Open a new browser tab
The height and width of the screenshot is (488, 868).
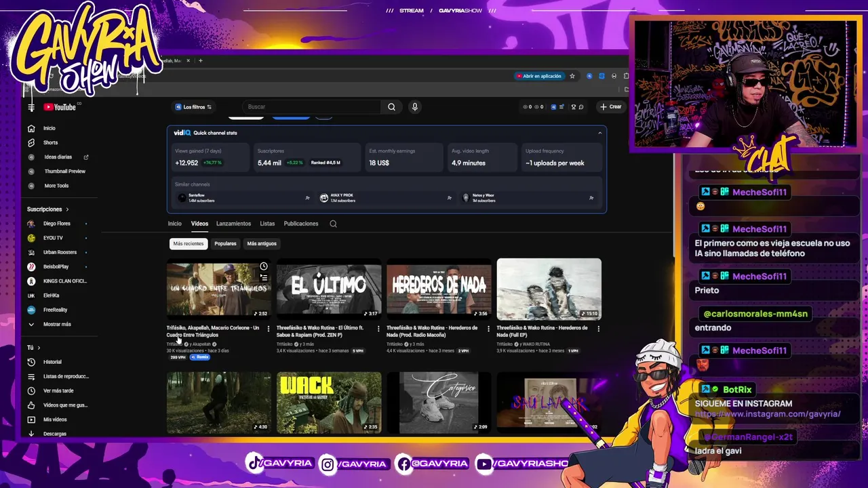tap(200, 60)
